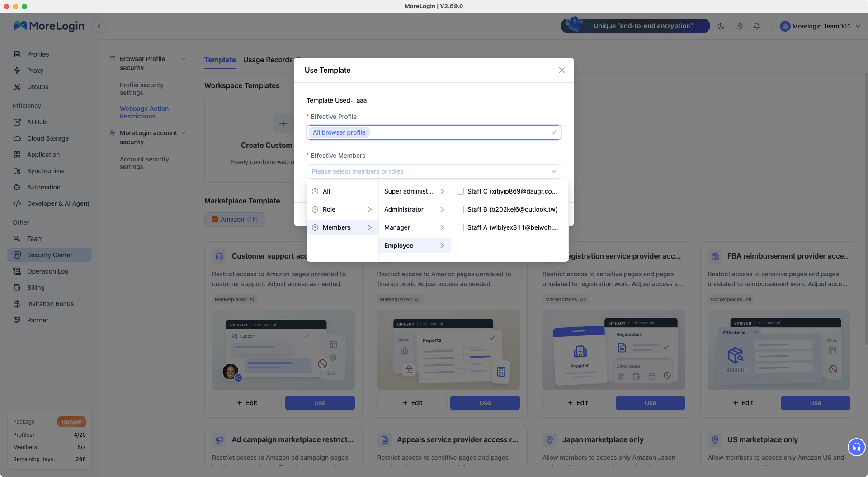The image size is (868, 477).
Task: Open the Profiles sidebar icon
Action: 17,54
